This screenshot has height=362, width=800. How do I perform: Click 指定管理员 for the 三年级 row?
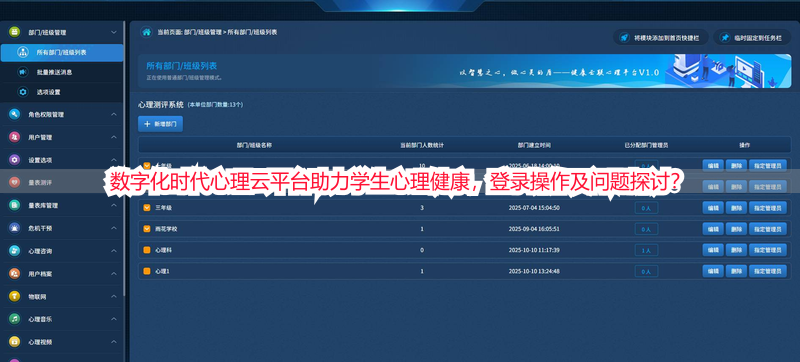pyautogui.click(x=767, y=208)
